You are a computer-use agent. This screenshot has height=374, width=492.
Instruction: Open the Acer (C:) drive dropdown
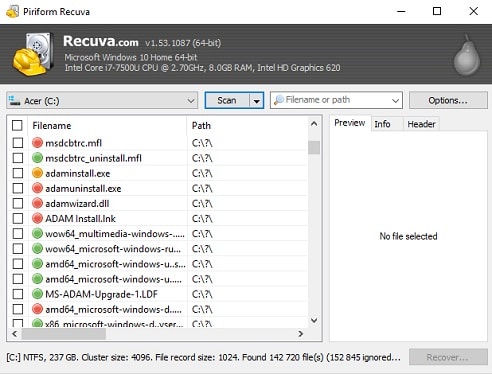point(191,101)
